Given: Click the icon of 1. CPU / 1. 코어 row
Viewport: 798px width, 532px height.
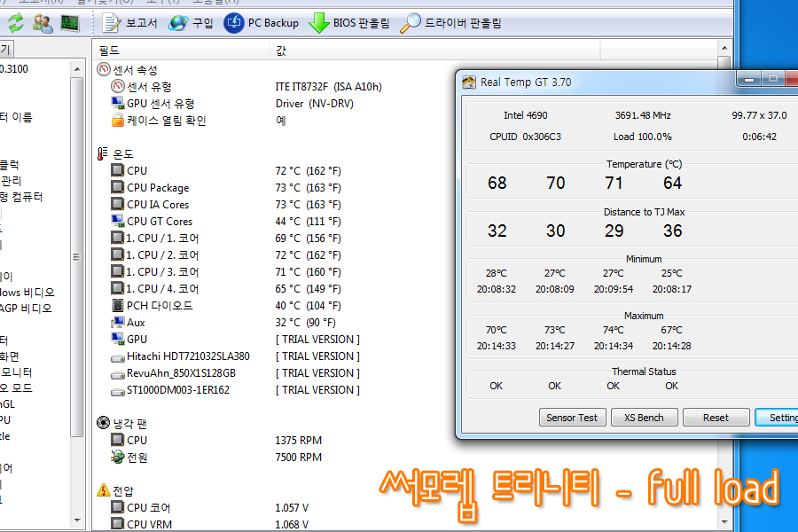Looking at the screenshot, I should click(118, 238).
